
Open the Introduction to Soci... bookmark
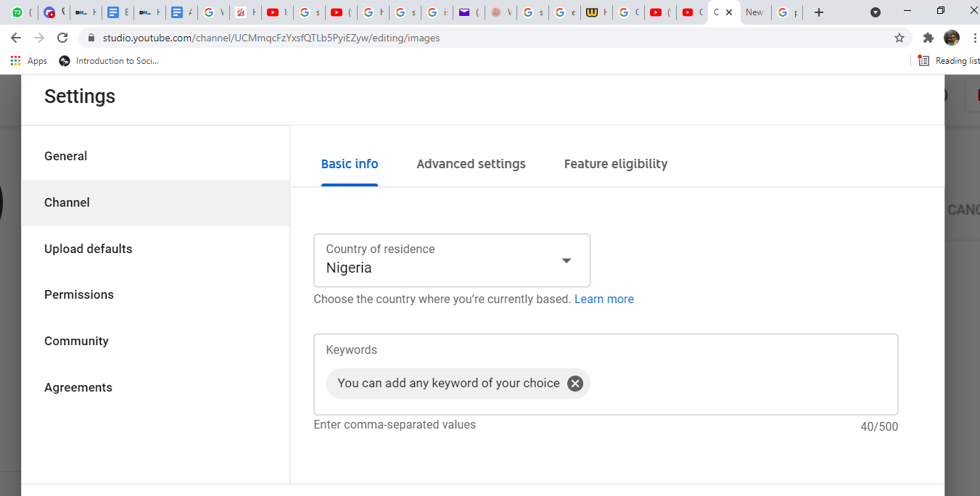(x=109, y=61)
